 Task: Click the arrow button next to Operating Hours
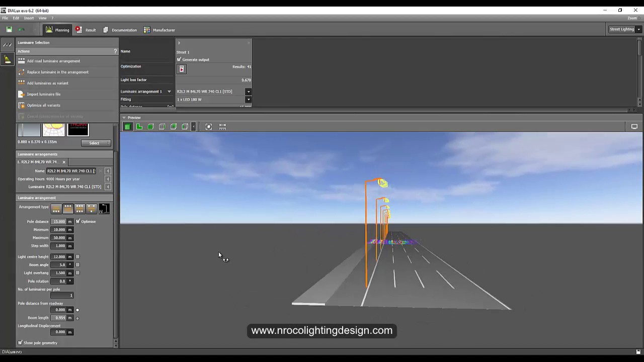tap(108, 179)
